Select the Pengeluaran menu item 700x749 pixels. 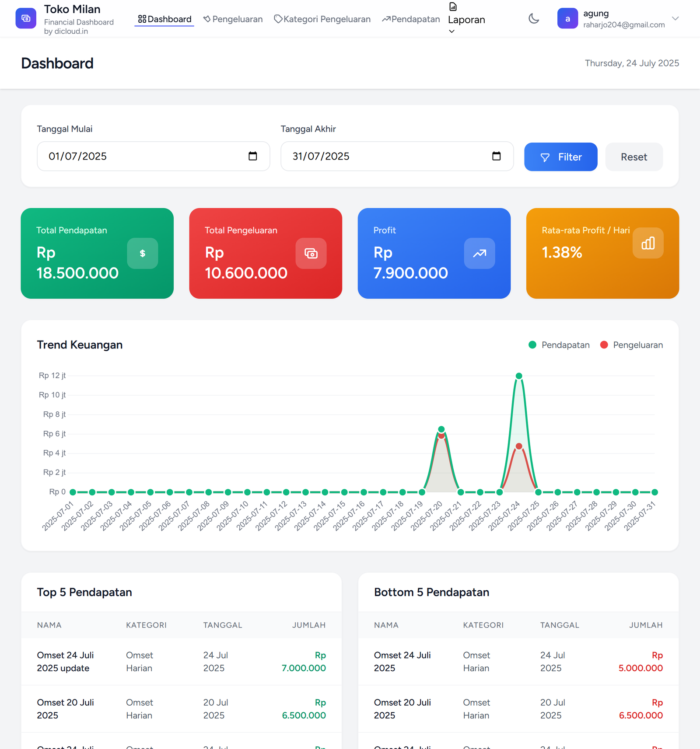click(x=233, y=19)
